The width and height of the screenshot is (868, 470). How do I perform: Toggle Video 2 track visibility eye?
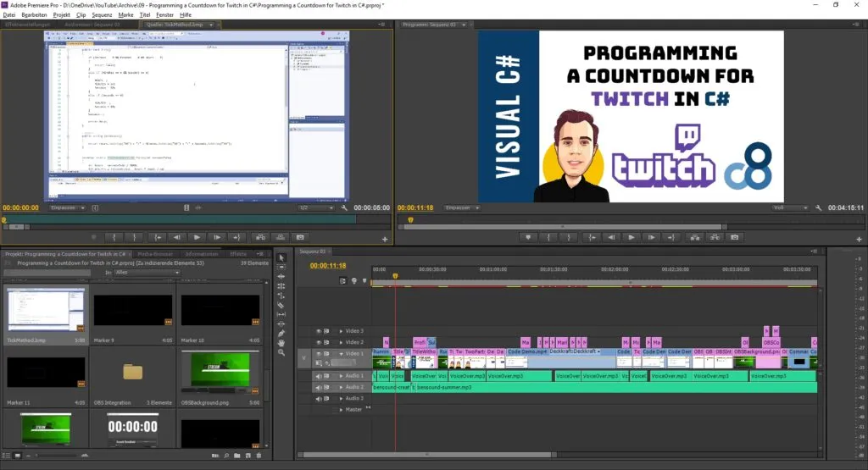coord(319,342)
